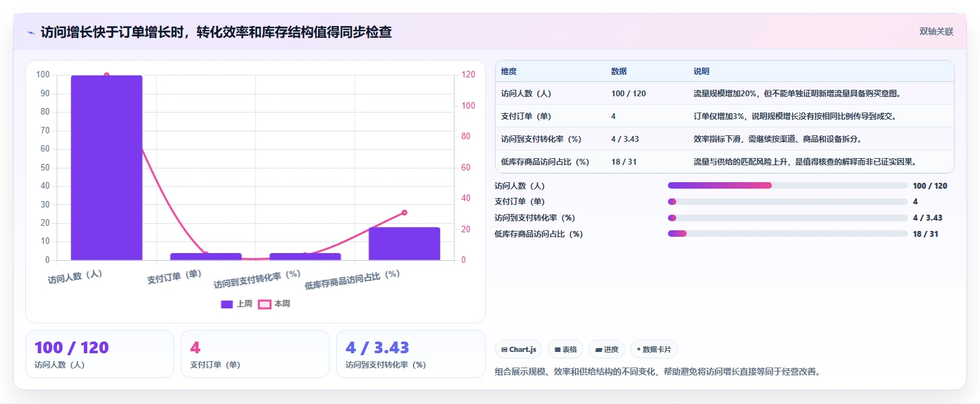Click x-axis label 访问到支付转化率（%）
The height and width of the screenshot is (404, 980).
point(258,279)
